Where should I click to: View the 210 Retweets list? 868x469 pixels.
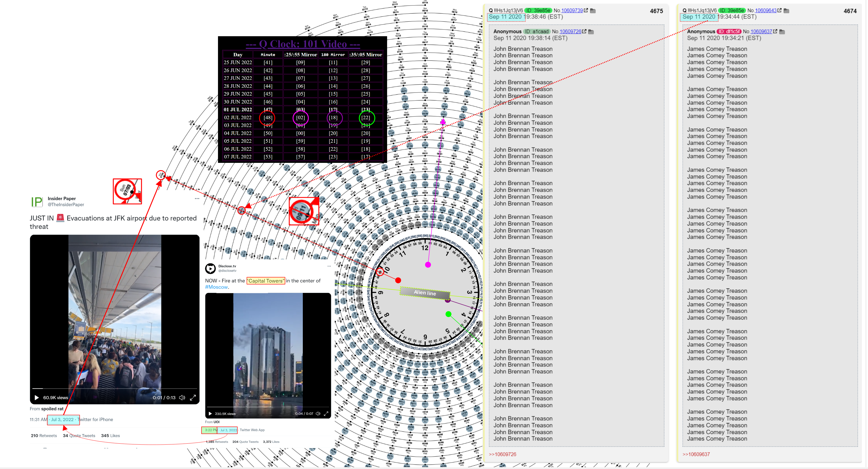pos(44,436)
